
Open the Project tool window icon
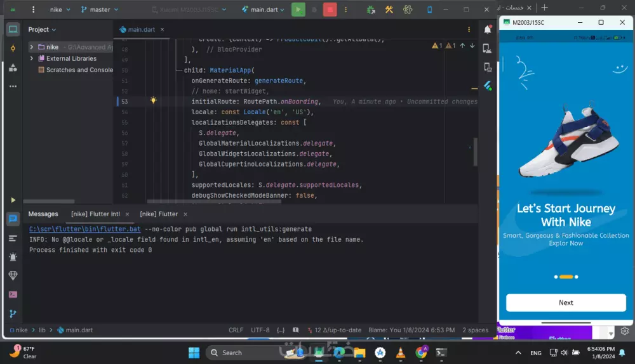[x=13, y=29]
